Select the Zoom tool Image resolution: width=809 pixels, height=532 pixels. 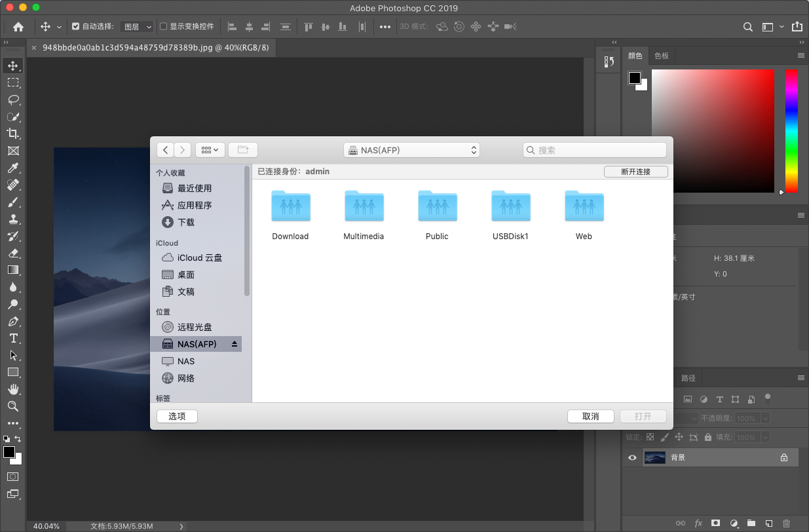[13, 406]
